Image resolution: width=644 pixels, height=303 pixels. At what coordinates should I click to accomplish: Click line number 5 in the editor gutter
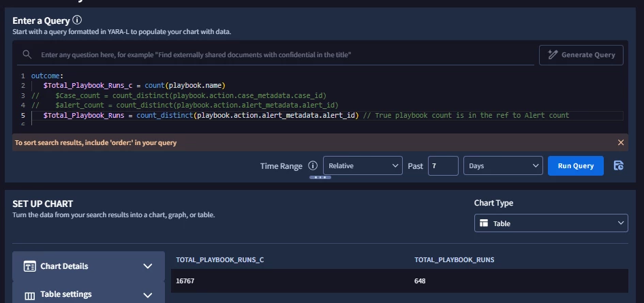click(23, 115)
